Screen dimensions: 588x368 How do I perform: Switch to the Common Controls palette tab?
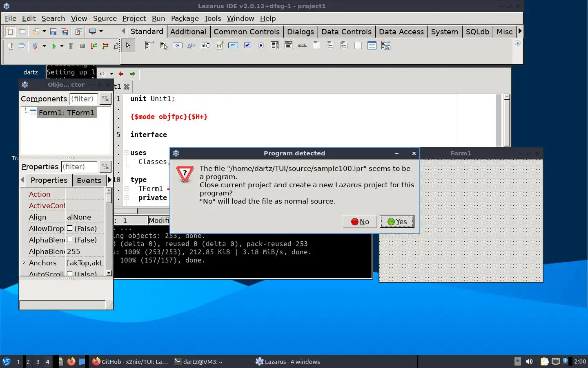[247, 31]
